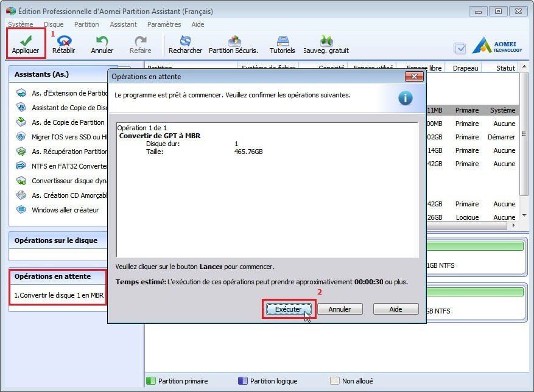Click the Drapeau column header
Image resolution: width=534 pixels, height=392 pixels.
click(x=465, y=68)
